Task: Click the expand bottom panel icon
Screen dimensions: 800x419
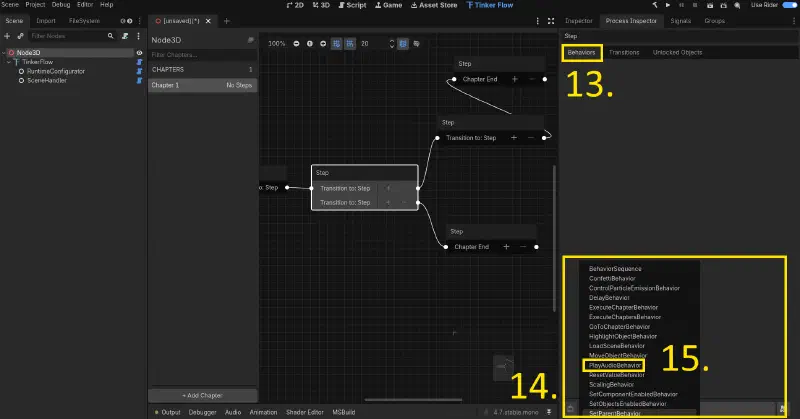Action: coord(549,412)
